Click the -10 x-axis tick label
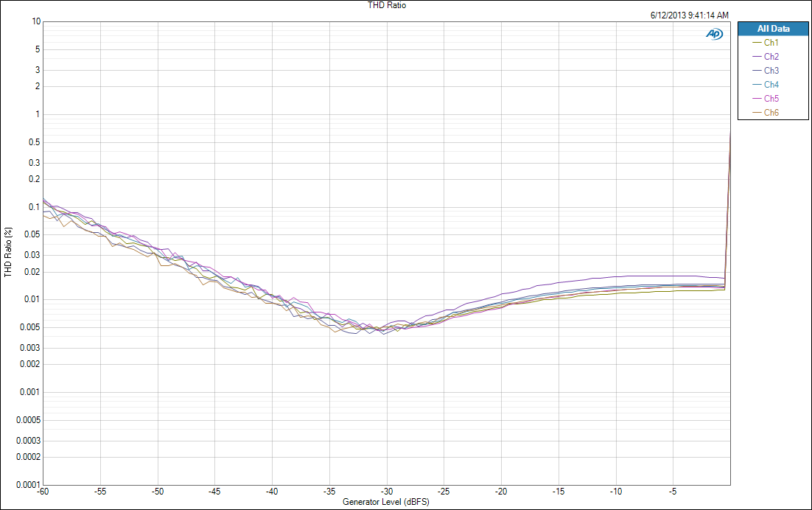Viewport: 812px width, 510px height. [x=616, y=492]
